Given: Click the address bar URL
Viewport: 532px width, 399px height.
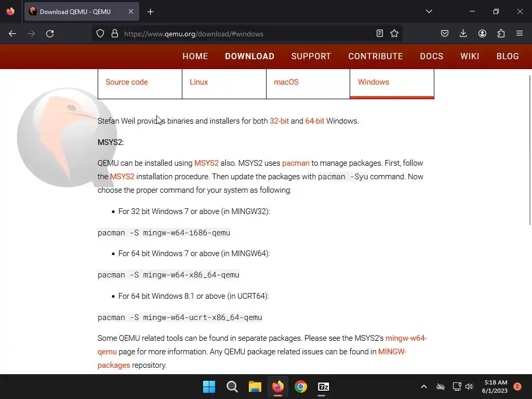Looking at the screenshot, I should pyautogui.click(x=194, y=34).
